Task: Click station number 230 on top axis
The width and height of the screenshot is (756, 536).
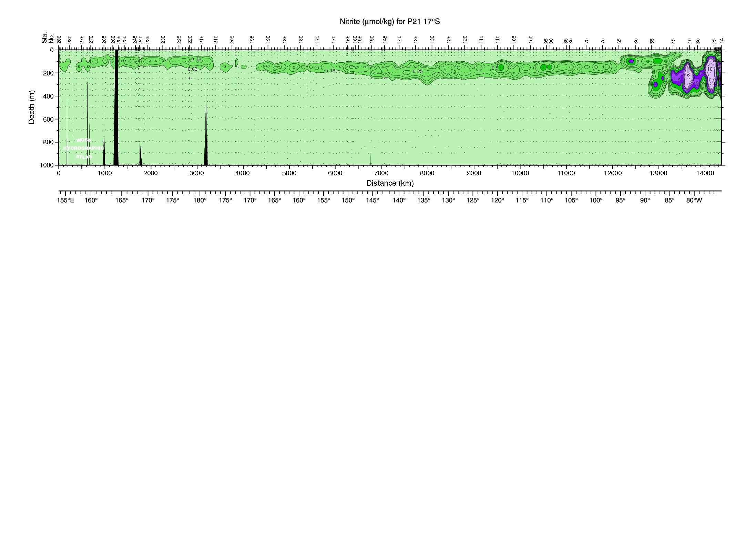Action: [x=163, y=39]
